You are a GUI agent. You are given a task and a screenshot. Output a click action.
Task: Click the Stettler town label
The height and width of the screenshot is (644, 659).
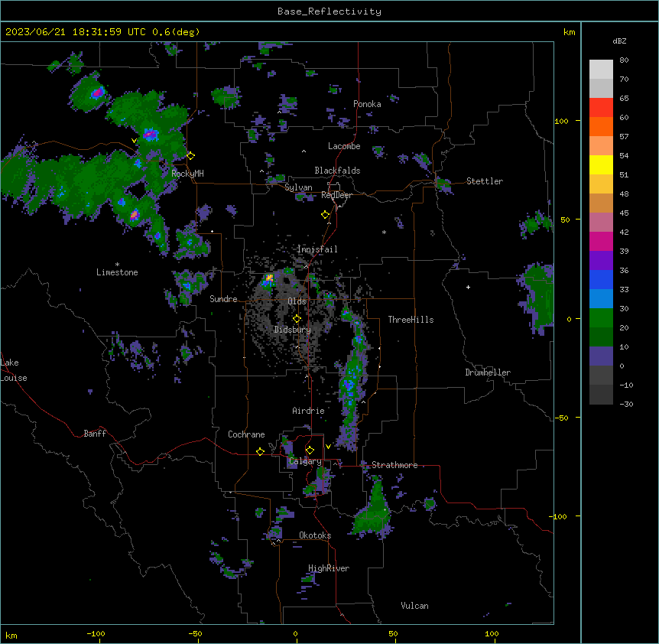485,181
